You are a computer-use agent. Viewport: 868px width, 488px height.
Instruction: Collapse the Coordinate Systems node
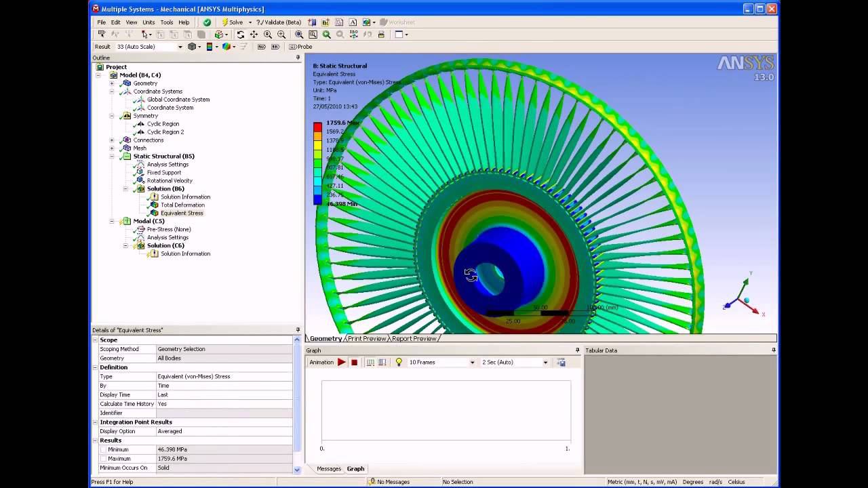112,91
